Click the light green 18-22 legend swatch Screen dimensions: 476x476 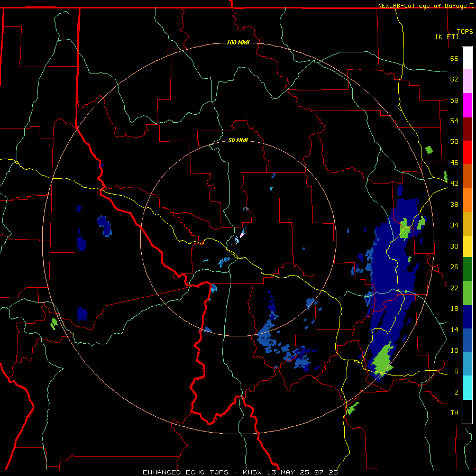(x=467, y=293)
